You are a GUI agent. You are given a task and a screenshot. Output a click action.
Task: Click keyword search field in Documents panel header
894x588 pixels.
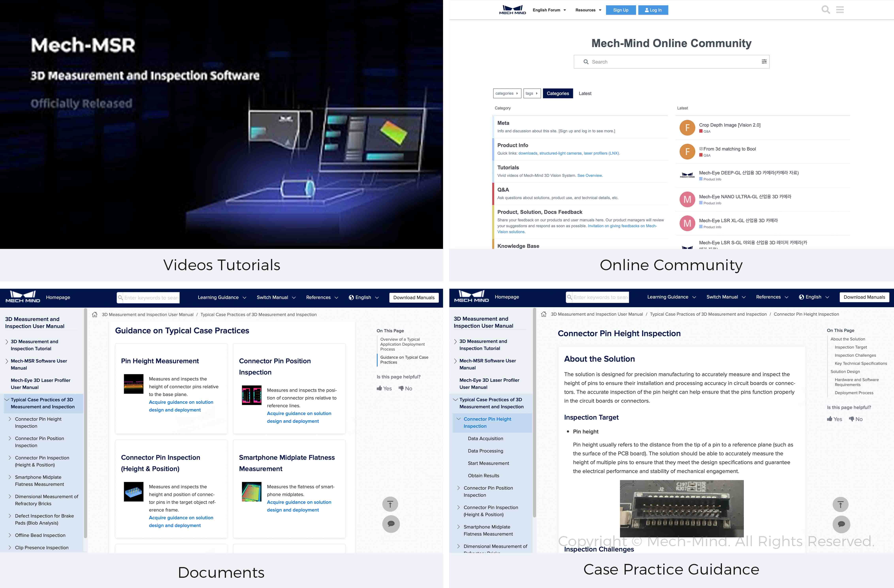(x=148, y=298)
